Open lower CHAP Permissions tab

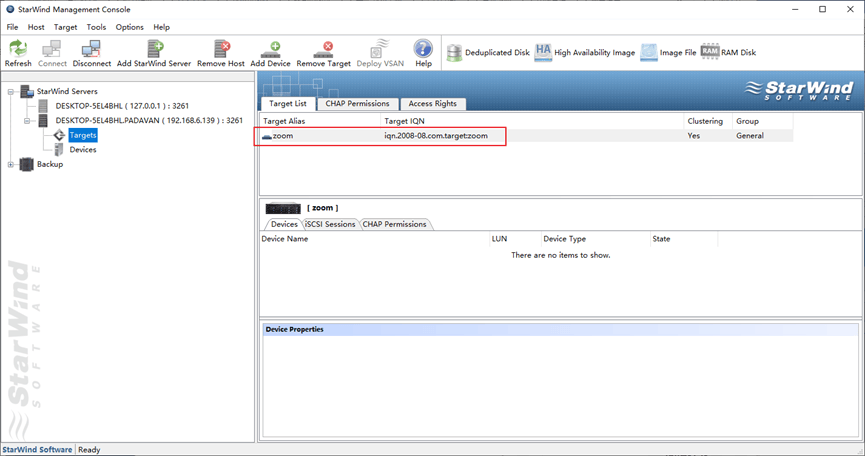tap(394, 224)
